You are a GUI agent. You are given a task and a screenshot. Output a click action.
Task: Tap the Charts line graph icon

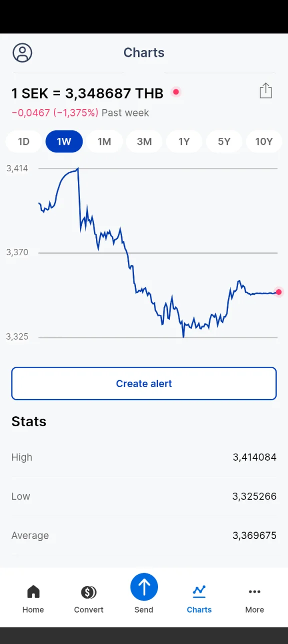(199, 592)
